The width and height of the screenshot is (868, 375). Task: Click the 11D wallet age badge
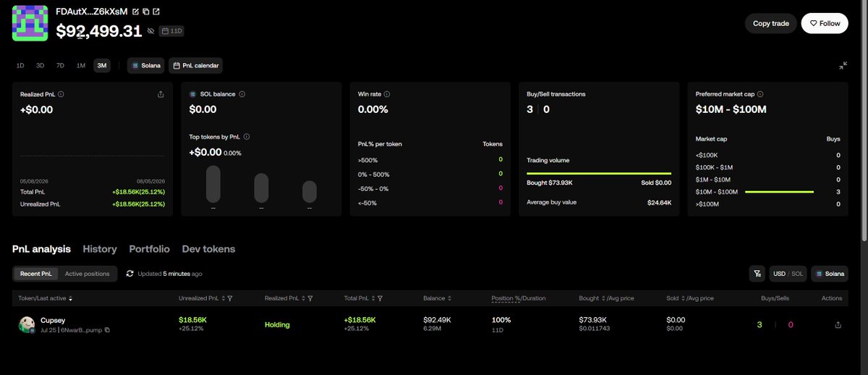172,31
